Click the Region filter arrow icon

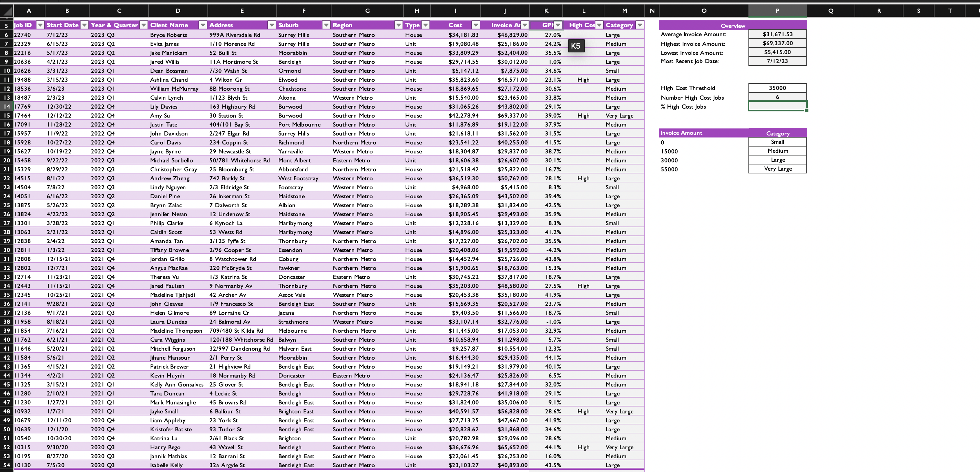398,25
